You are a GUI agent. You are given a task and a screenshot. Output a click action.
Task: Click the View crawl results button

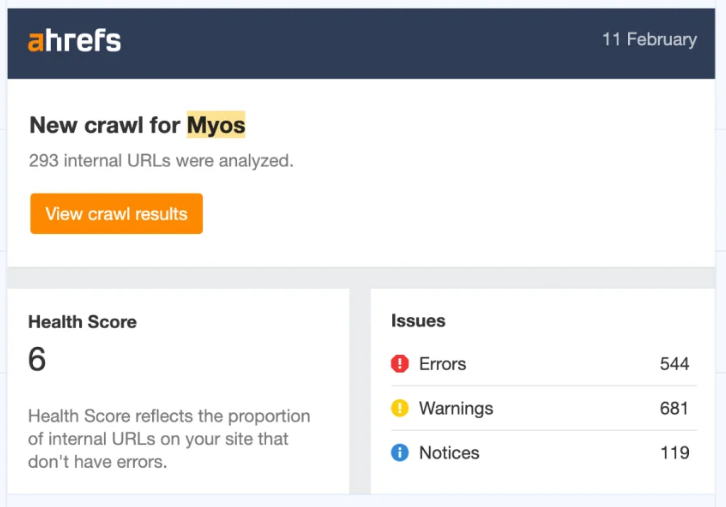click(116, 213)
